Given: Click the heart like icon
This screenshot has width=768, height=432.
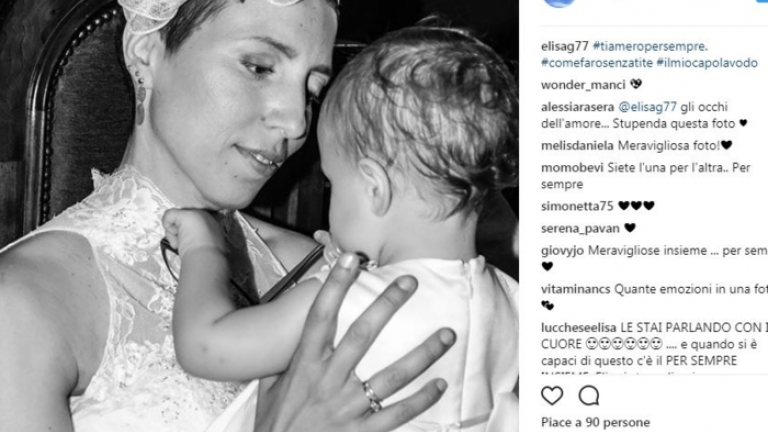Looking at the screenshot, I should point(552,395).
